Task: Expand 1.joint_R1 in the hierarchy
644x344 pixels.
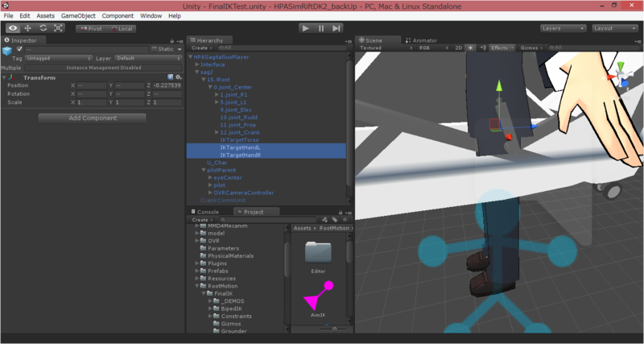Action: 217,94
